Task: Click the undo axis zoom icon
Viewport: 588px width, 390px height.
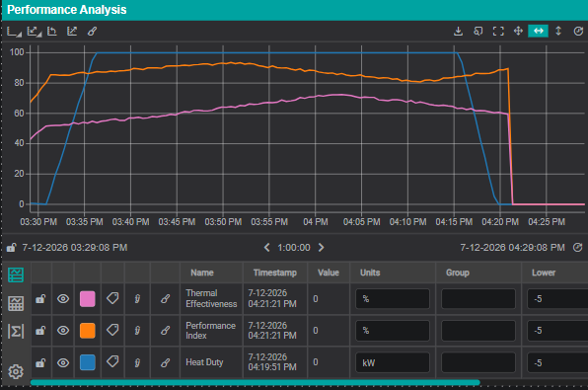Action: click(x=52, y=32)
